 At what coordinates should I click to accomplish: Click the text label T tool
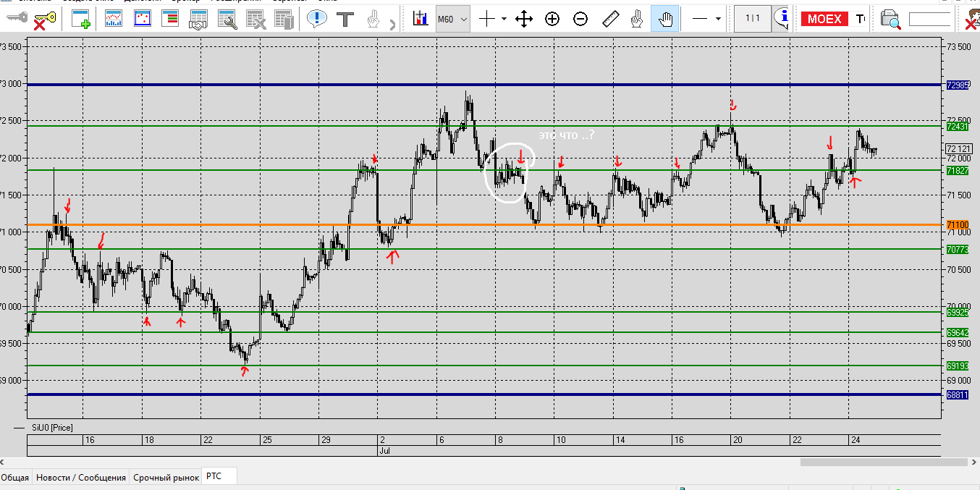tap(346, 20)
